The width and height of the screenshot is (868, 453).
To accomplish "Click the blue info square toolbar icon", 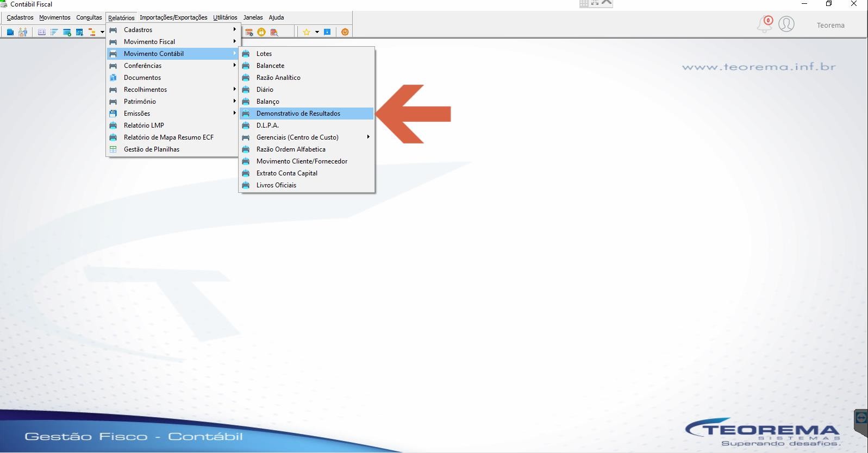I will tap(327, 32).
